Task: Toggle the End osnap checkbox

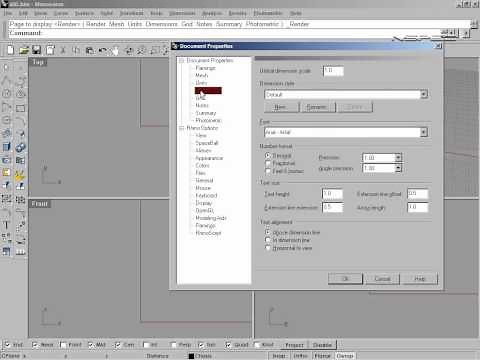Action: (x=7, y=345)
